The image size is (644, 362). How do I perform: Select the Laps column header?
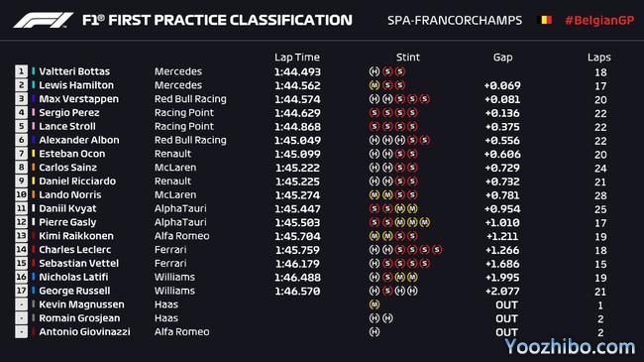(x=598, y=58)
